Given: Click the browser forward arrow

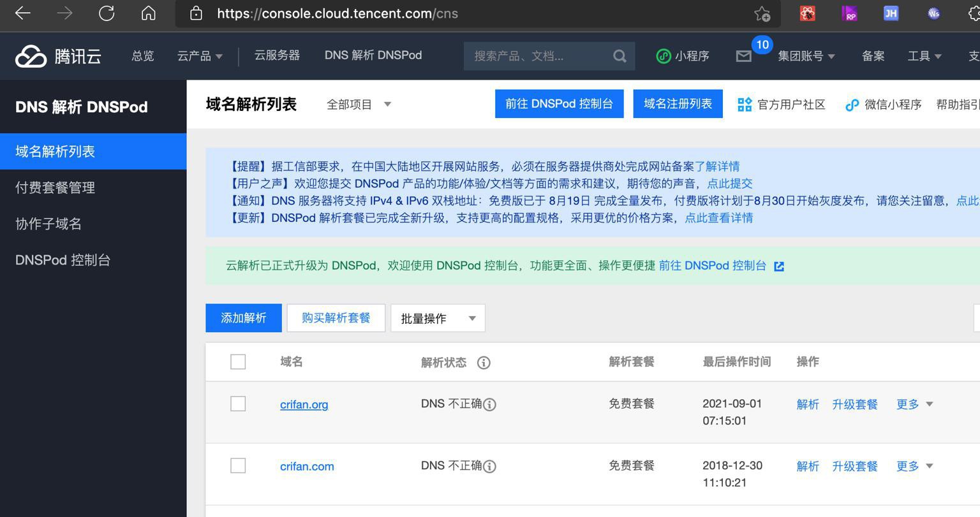Looking at the screenshot, I should [64, 13].
